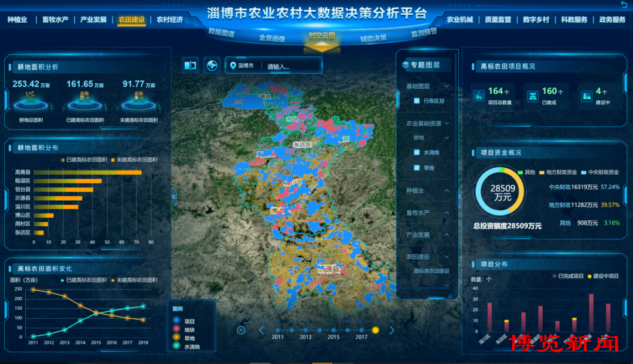Expand the 种植业 layer group
This screenshot has height=364, width=633.
coord(447,190)
